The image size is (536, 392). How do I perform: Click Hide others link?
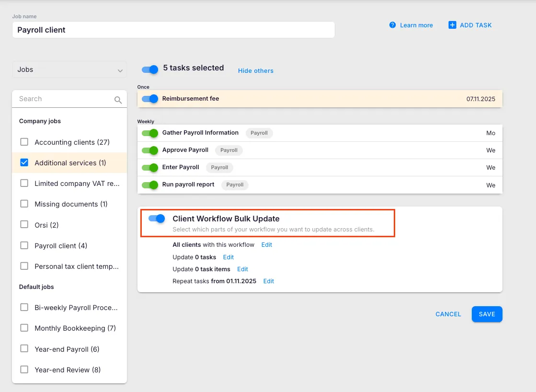coord(256,70)
